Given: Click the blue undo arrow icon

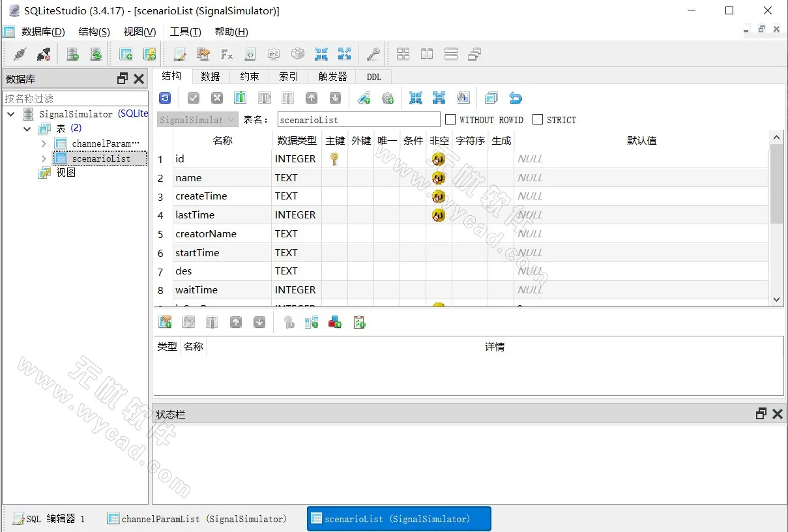Looking at the screenshot, I should 516,98.
